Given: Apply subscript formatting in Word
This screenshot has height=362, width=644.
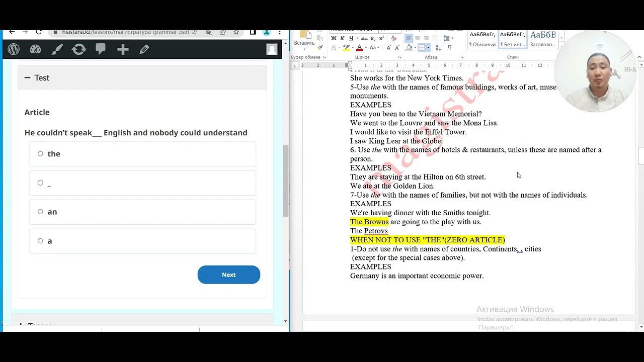Looking at the screenshot, I should point(373,39).
